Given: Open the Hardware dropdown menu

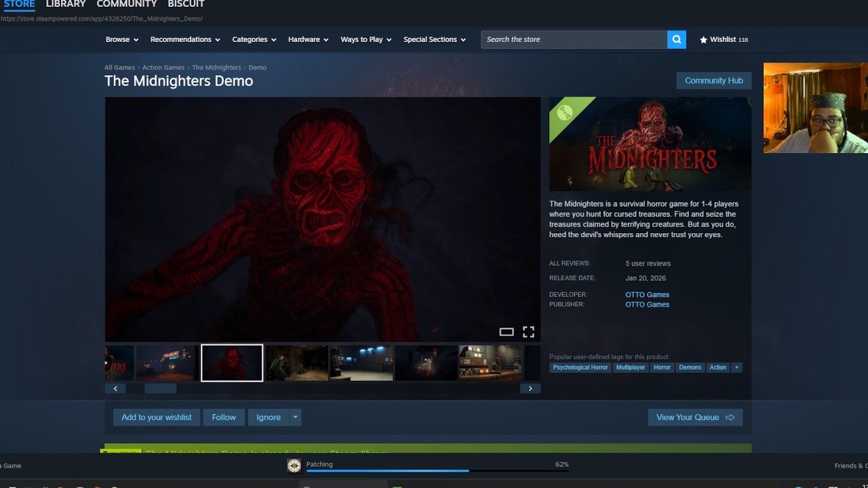Looking at the screenshot, I should click(x=309, y=39).
